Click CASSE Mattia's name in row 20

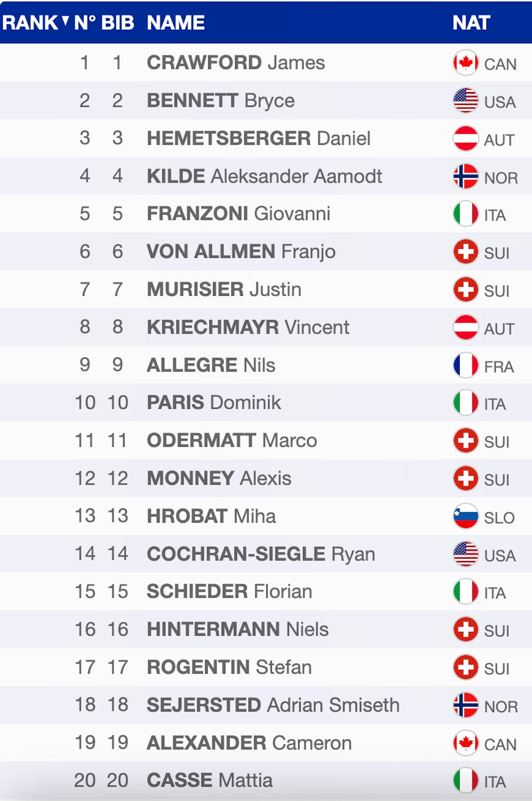[209, 780]
